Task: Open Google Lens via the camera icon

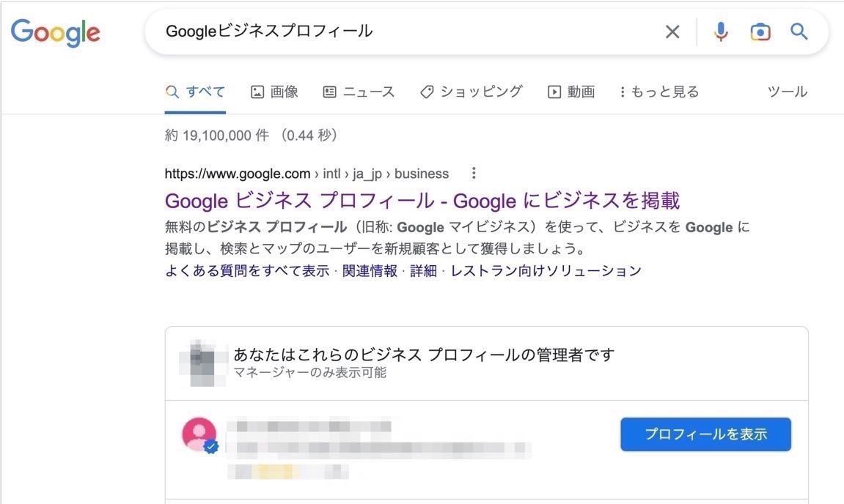Action: coord(760,31)
